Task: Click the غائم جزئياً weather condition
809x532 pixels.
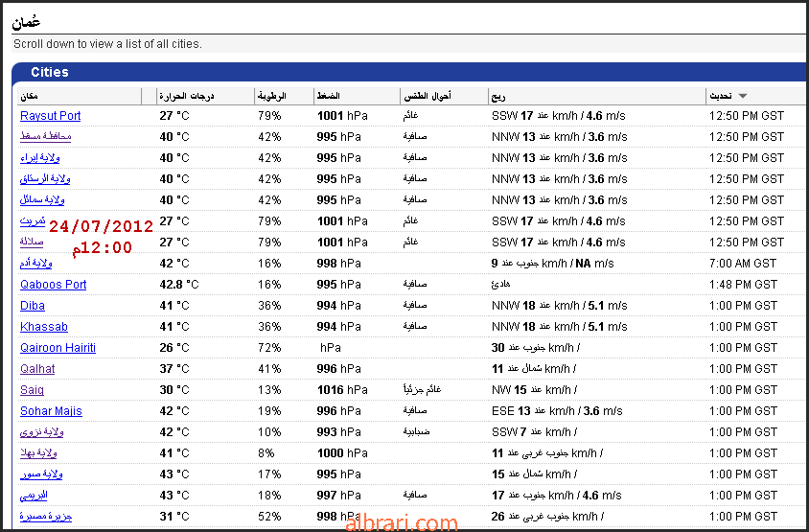Action: click(x=422, y=389)
